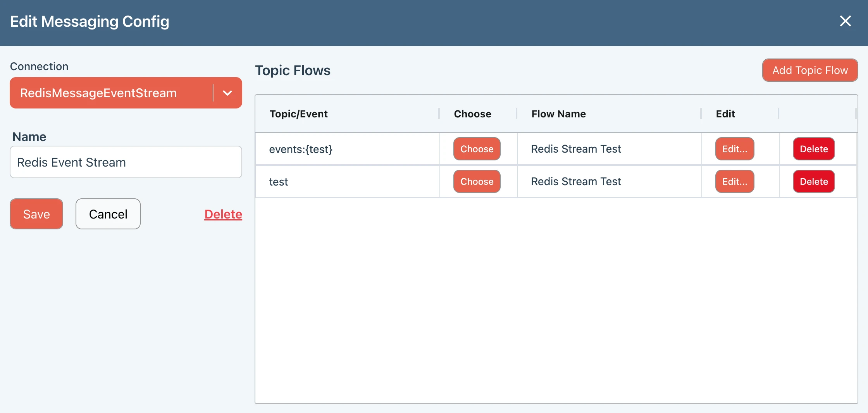Save the messaging config
The width and height of the screenshot is (868, 413).
(36, 214)
